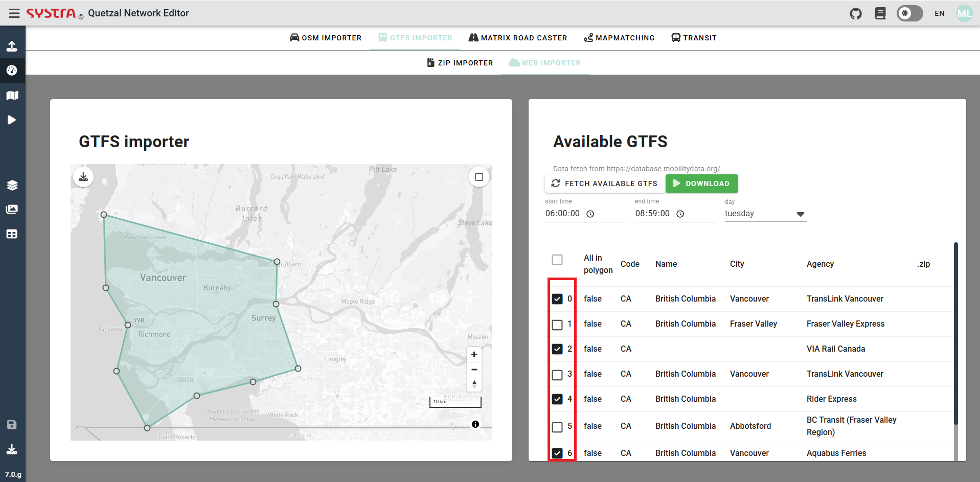Open map attribution info icon
980x482 pixels.
point(475,424)
